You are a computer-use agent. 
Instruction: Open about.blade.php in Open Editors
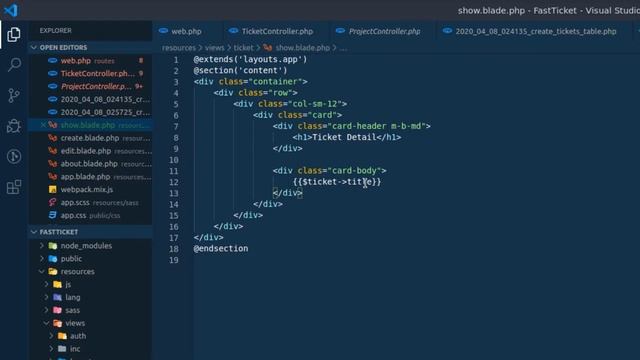(x=91, y=164)
